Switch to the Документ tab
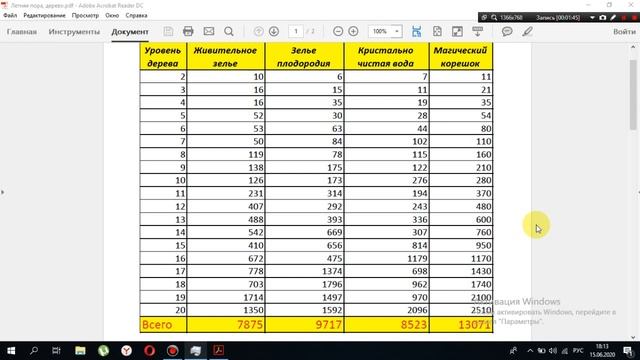Image resolution: width=640 pixels, height=360 pixels. pos(130,32)
